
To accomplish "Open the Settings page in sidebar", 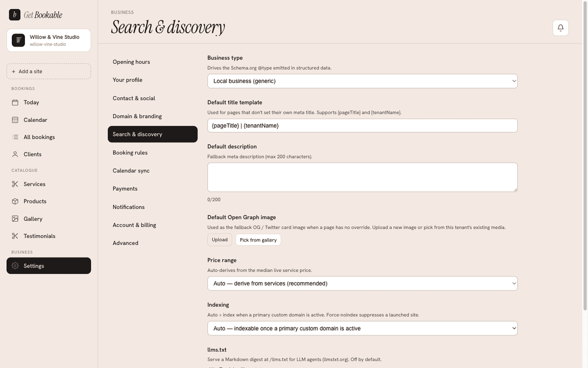I will click(49, 266).
